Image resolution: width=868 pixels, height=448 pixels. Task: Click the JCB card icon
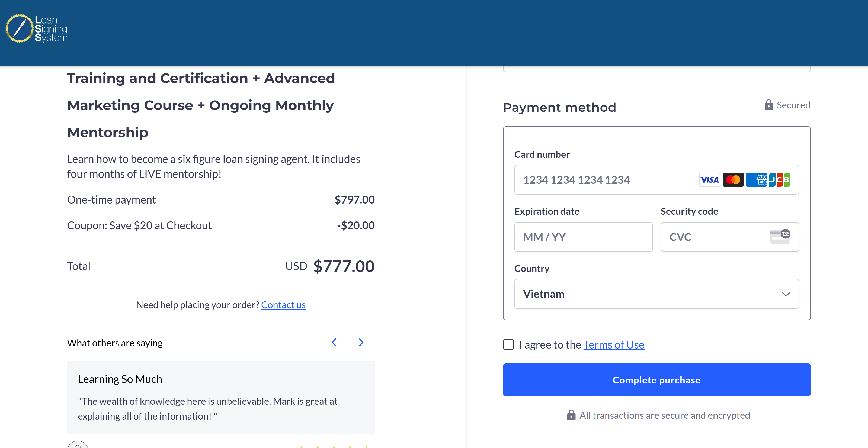[780, 180]
